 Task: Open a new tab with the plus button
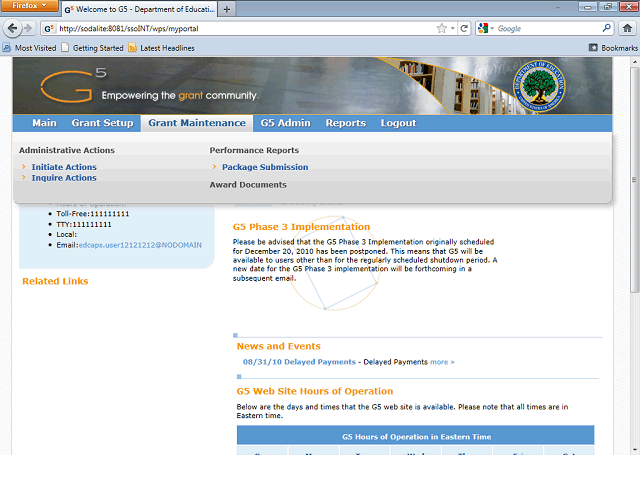click(227, 9)
